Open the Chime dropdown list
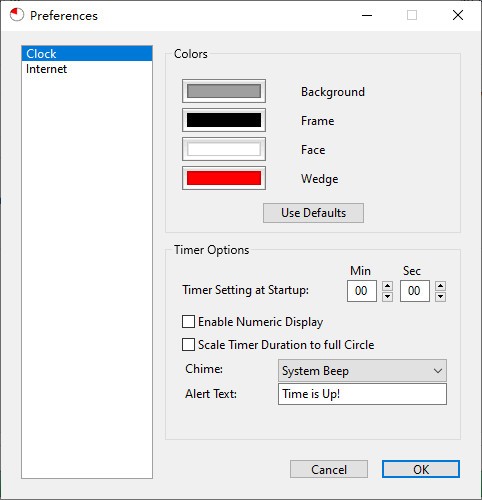This screenshot has width=482, height=500. [362, 370]
